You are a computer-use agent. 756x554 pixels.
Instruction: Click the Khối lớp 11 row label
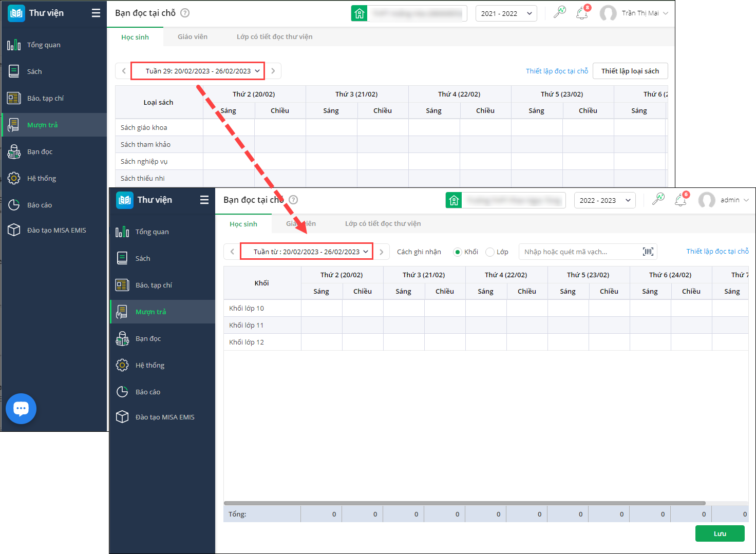(247, 325)
